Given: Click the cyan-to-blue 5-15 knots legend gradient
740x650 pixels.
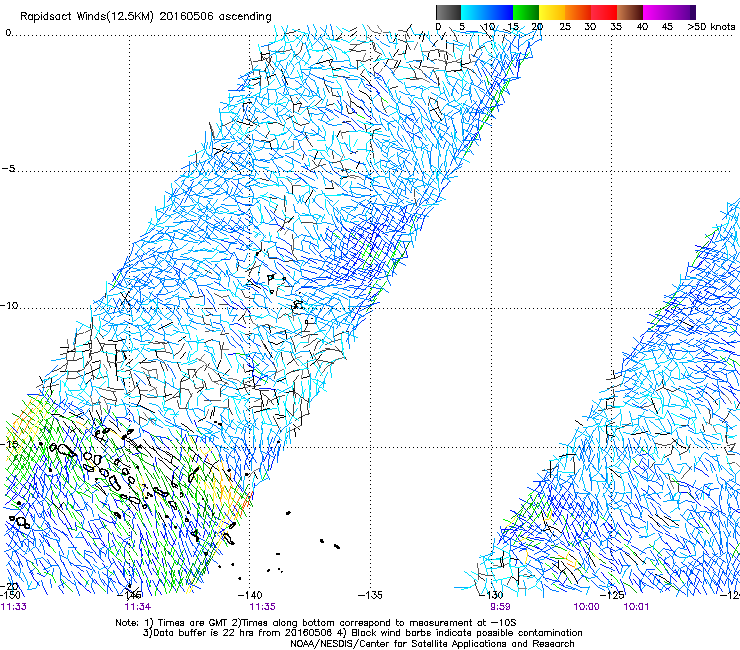Looking at the screenshot, I should (x=487, y=12).
